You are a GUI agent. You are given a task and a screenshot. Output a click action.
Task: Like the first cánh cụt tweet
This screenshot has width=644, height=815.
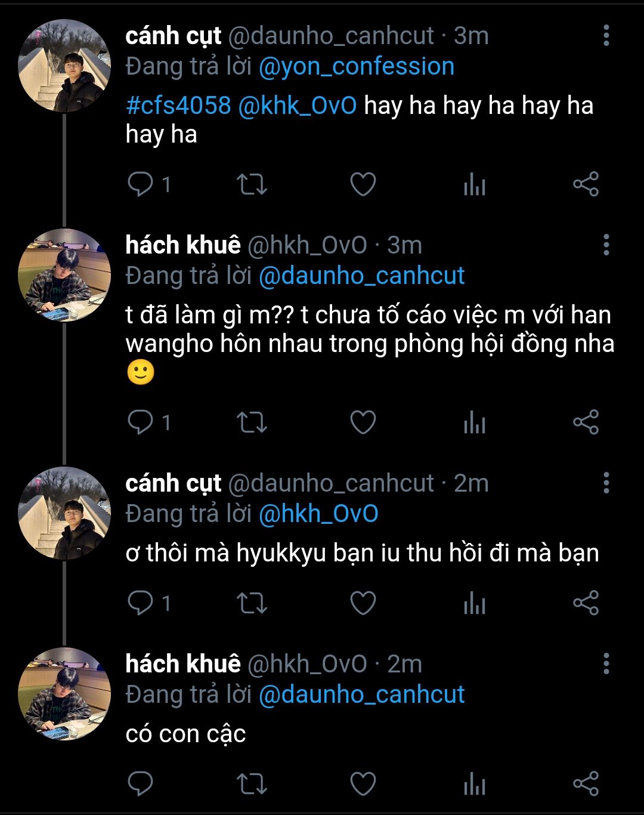(x=363, y=184)
